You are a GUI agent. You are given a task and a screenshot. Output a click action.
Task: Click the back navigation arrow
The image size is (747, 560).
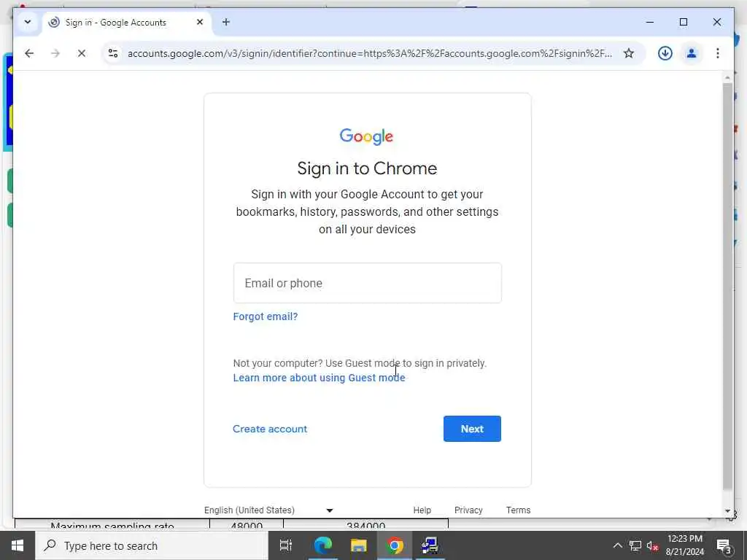(29, 53)
